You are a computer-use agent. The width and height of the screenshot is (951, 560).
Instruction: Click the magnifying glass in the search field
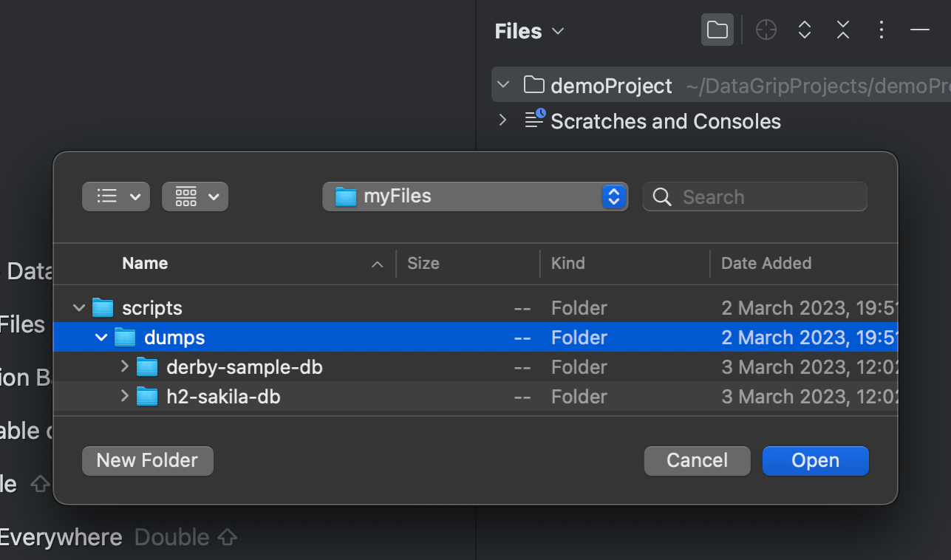(x=661, y=197)
